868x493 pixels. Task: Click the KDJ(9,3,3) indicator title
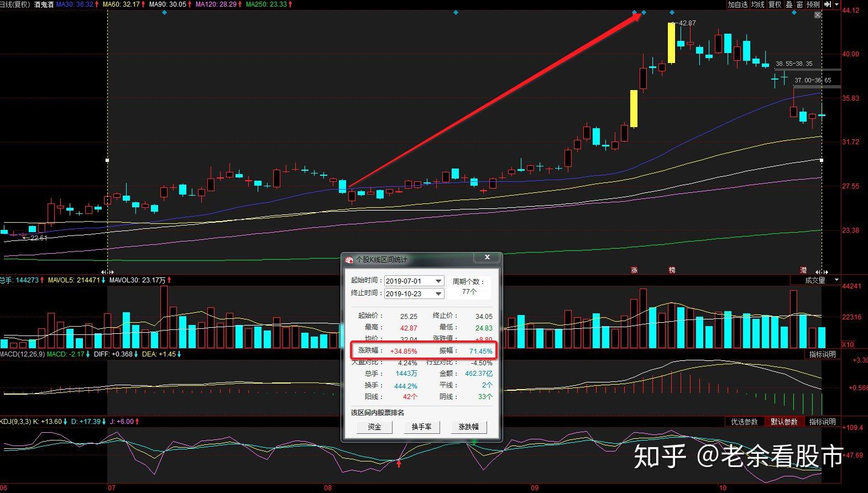click(x=16, y=422)
